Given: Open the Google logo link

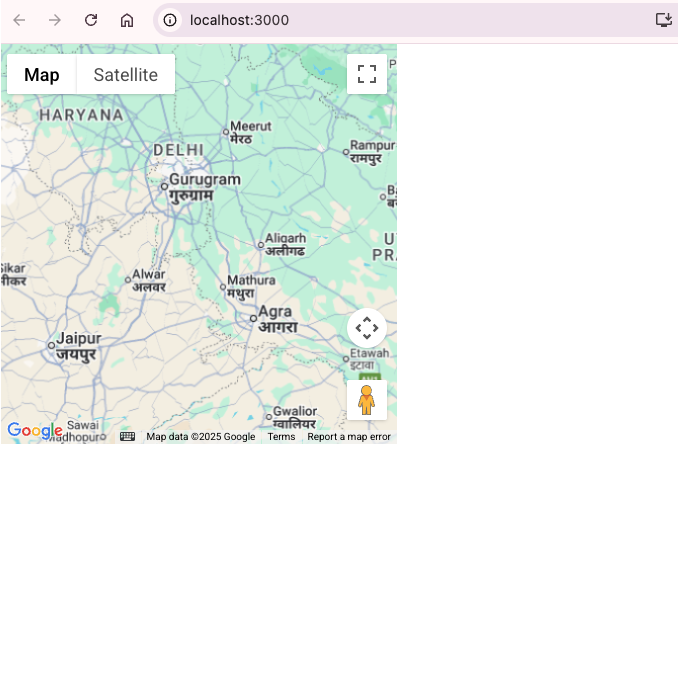Looking at the screenshot, I should pyautogui.click(x=35, y=431).
